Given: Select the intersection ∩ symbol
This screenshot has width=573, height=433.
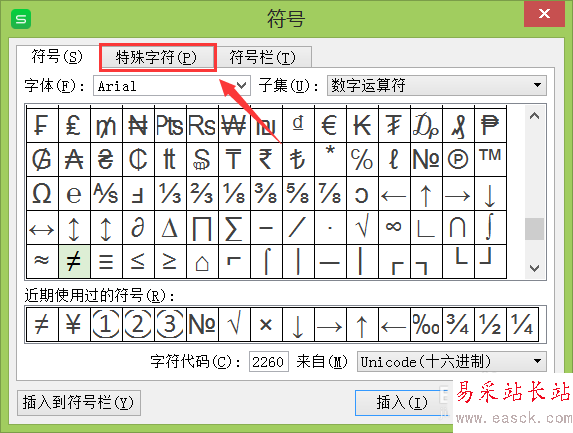Looking at the screenshot, I should tap(458, 228).
